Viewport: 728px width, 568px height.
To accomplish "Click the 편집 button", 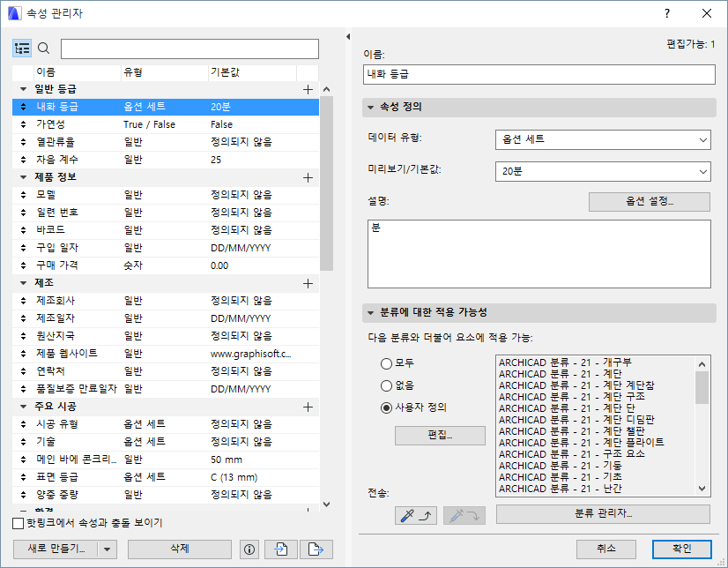I will coord(440,436).
